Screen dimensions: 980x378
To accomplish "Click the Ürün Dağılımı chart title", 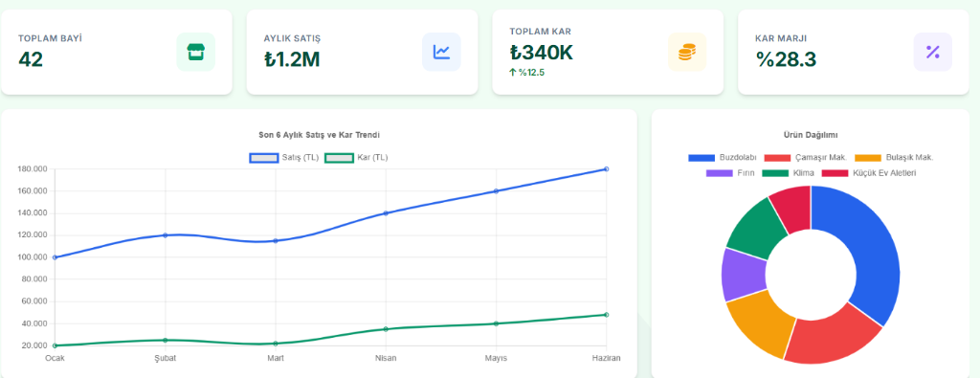I will pyautogui.click(x=811, y=135).
